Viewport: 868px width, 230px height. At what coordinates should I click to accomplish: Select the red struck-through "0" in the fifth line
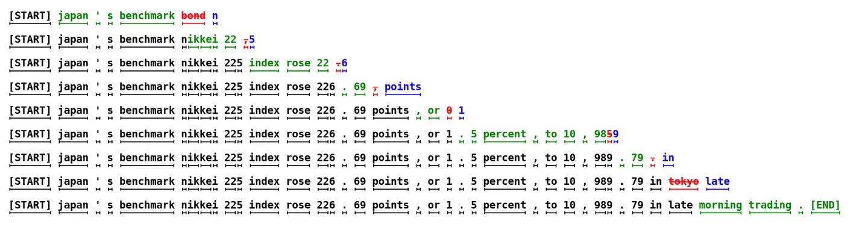point(449,111)
